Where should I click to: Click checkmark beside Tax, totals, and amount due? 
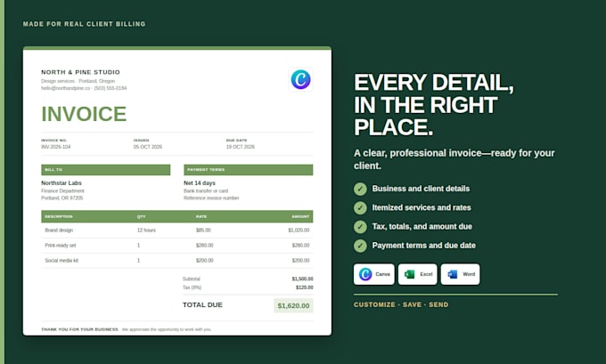(360, 227)
